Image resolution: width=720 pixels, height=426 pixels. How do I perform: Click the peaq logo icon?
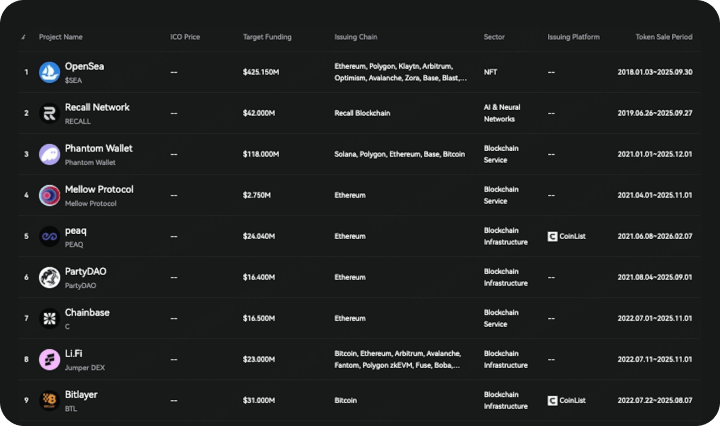coord(49,236)
